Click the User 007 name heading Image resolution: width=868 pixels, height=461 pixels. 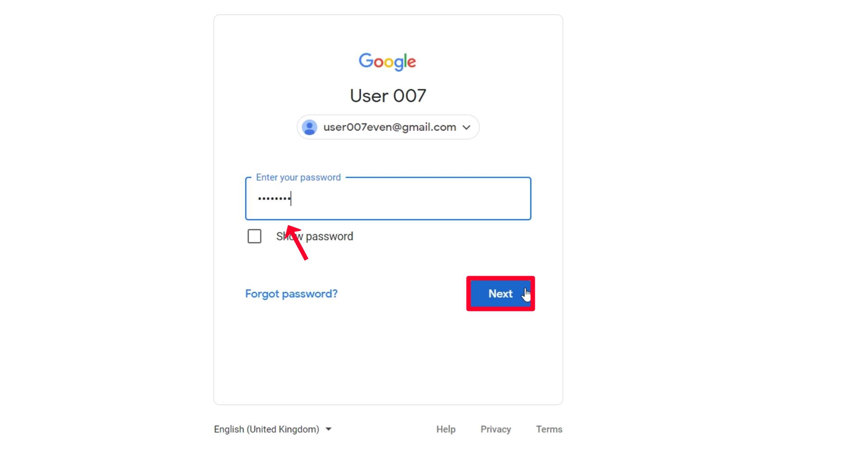tap(388, 96)
